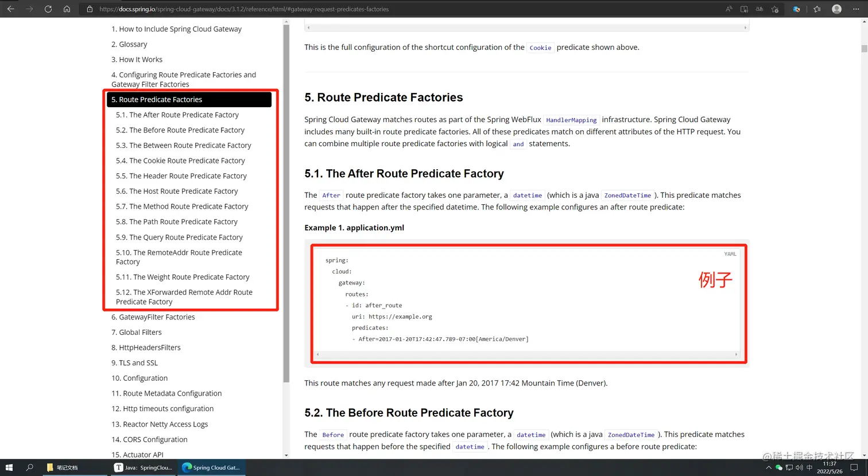The height and width of the screenshot is (476, 868).
Task: Open the Favorites list
Action: (817, 9)
